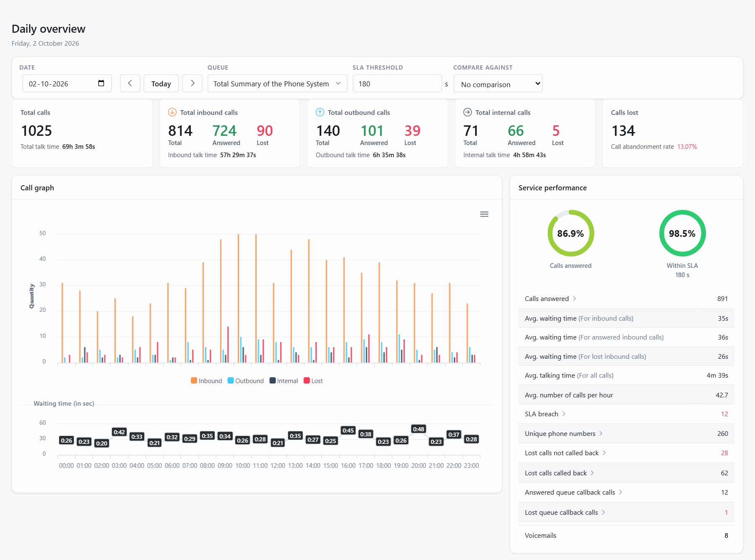Click the date input field
This screenshot has width=755, height=560.
click(67, 83)
